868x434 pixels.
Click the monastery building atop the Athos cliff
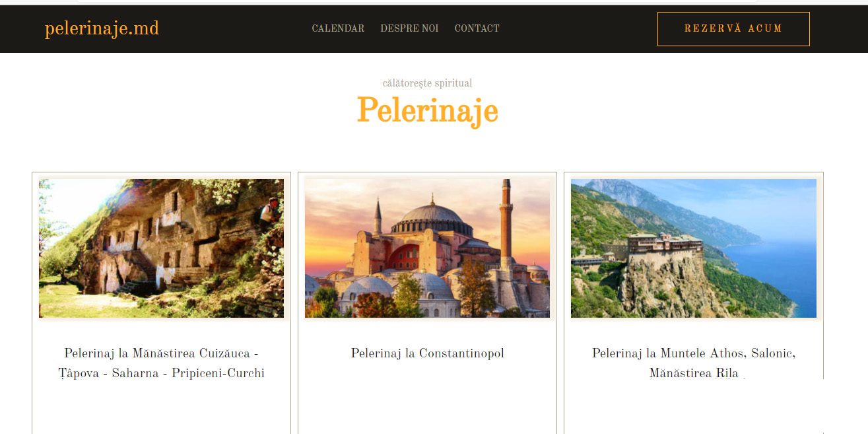[662, 246]
